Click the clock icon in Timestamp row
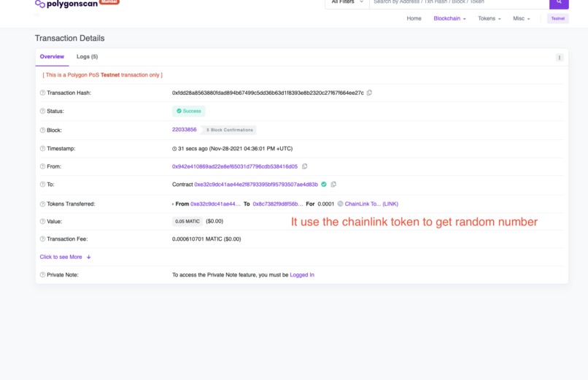Viewport: 588px width, 380px height. click(174, 149)
